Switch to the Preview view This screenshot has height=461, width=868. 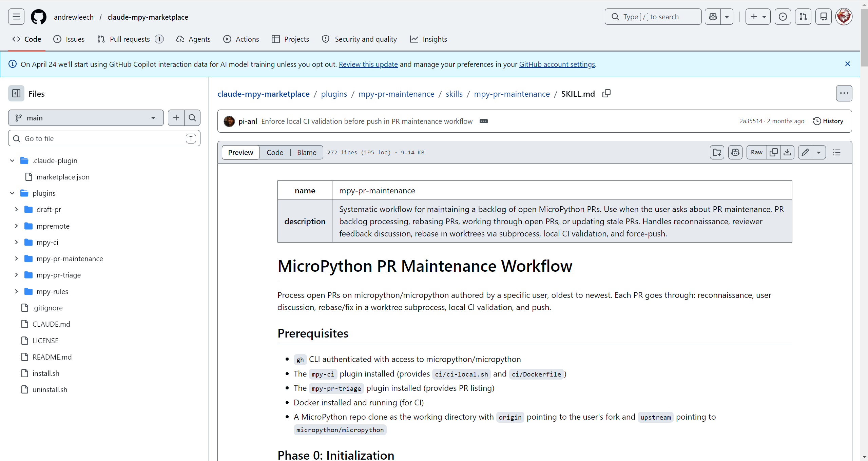[240, 152]
